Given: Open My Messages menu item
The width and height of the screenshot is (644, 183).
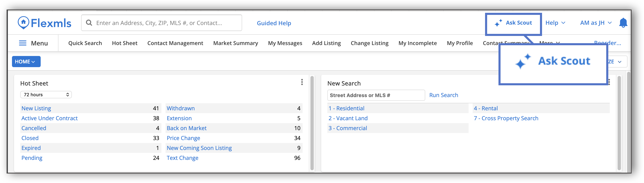Looking at the screenshot, I should 285,43.
